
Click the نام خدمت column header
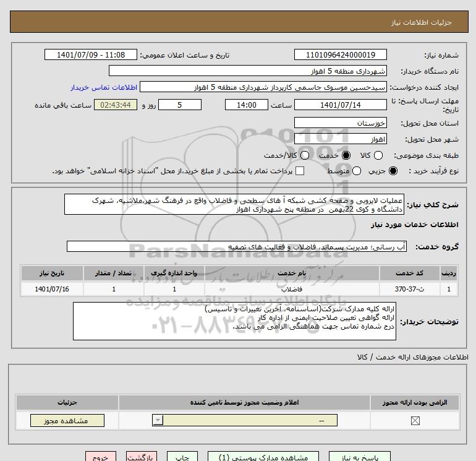click(292, 273)
